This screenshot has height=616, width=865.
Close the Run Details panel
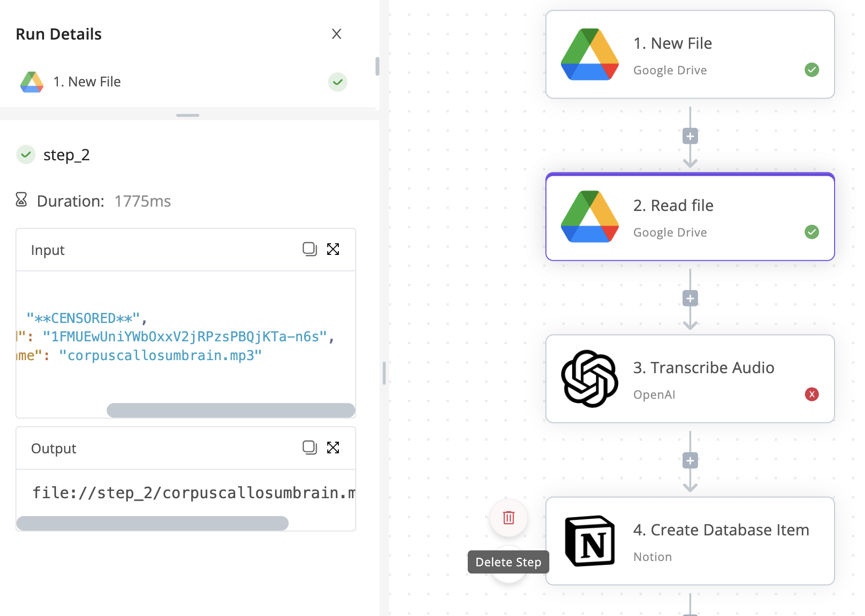tap(336, 34)
